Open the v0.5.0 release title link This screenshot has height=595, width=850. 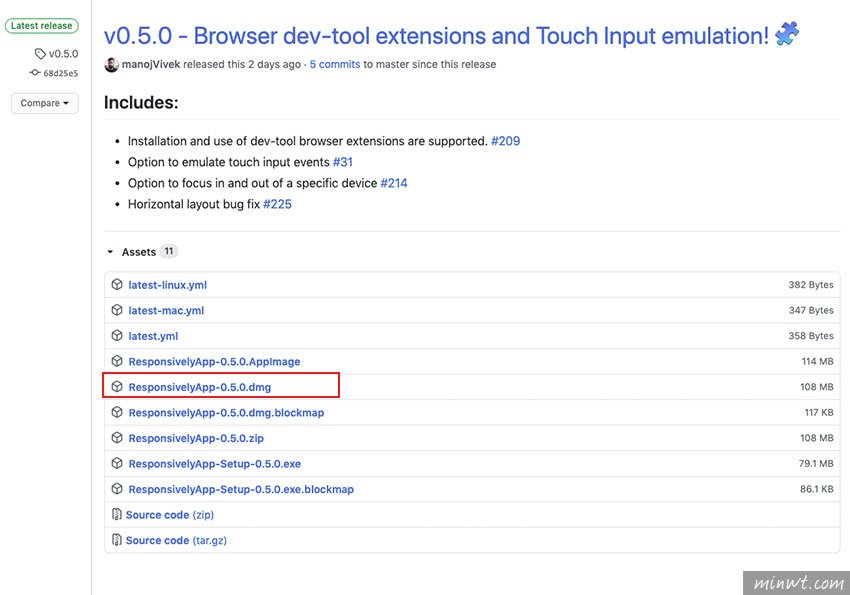tap(436, 36)
